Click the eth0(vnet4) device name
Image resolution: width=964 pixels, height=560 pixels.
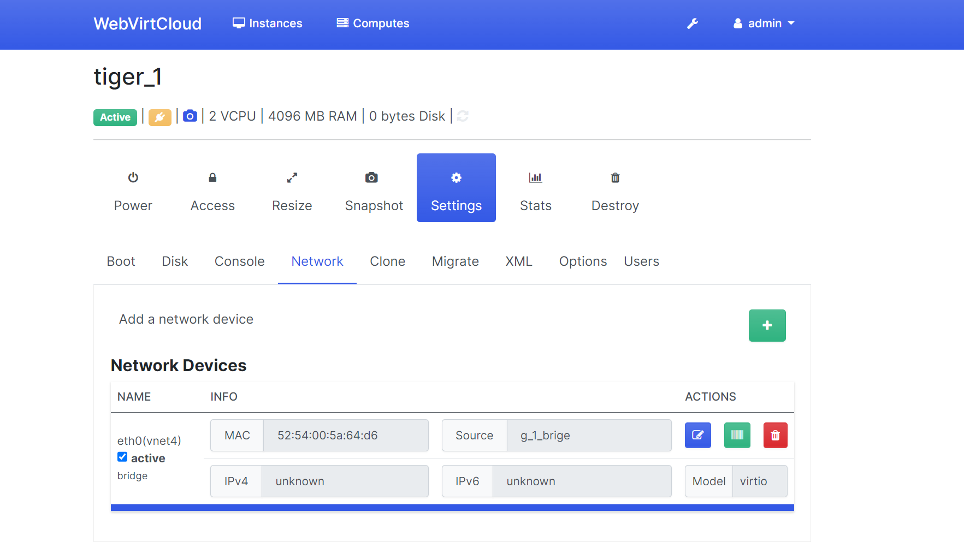click(149, 441)
